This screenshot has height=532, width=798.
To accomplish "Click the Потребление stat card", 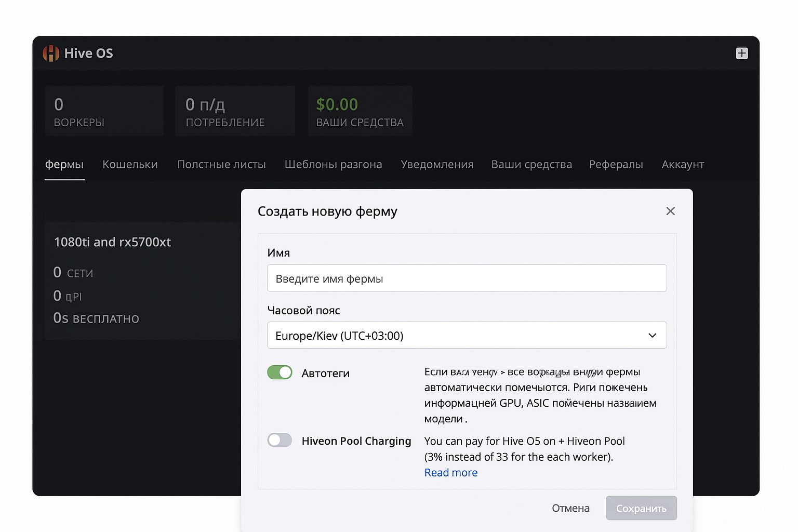I will point(235,111).
